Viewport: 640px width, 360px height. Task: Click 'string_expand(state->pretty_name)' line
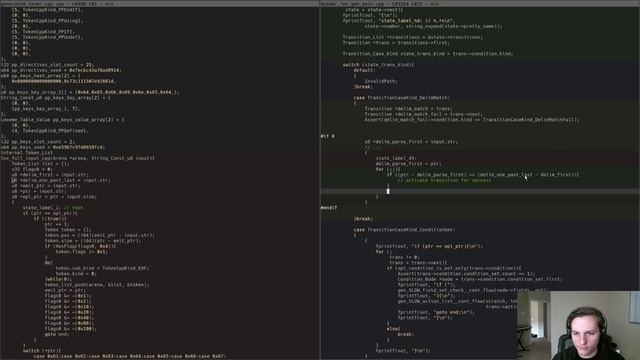(x=433, y=26)
